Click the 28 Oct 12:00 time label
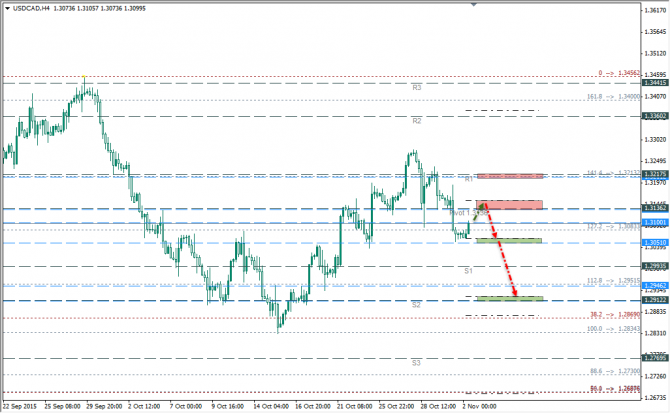This screenshot has height=413, width=670. point(438,406)
